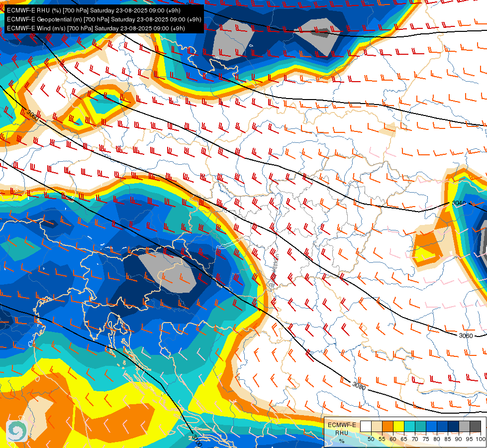The image size is (487, 448).
Task: Click the 3040 geopotential contour label
Action: (x=459, y=203)
